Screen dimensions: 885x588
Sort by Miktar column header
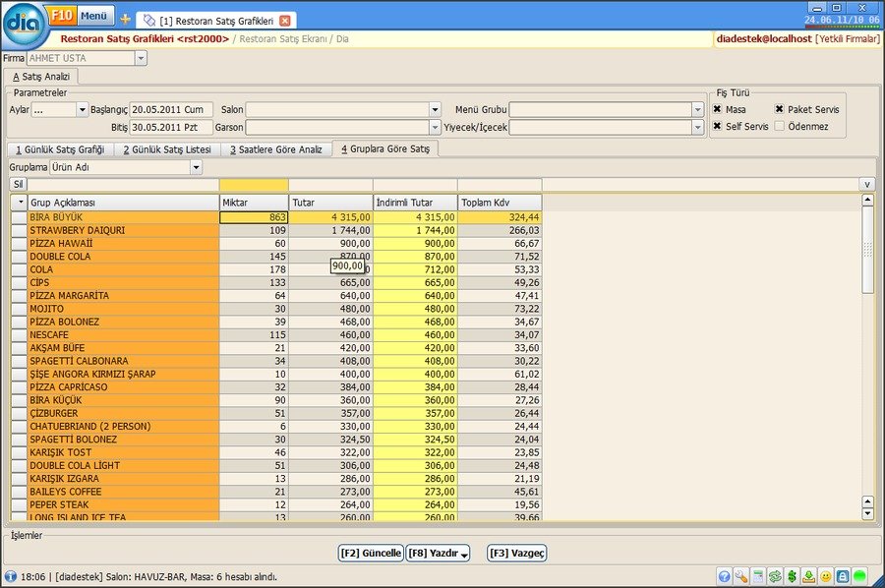pyautogui.click(x=254, y=203)
